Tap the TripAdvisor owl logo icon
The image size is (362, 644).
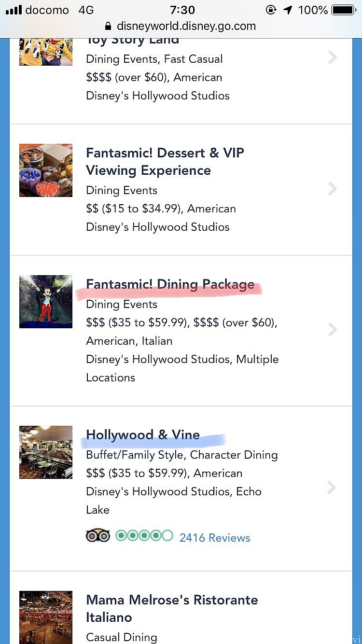[98, 536]
